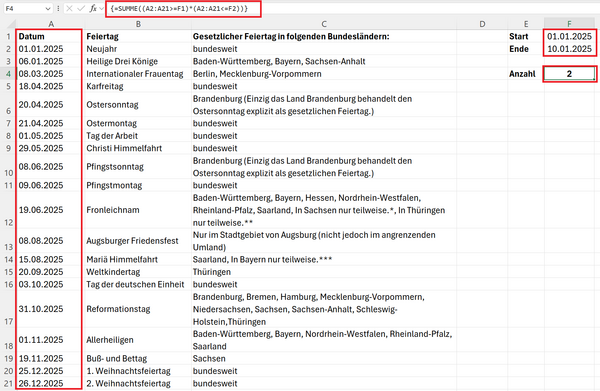Click the Ostersonntag cell
The width and height of the screenshot is (600, 391).
tap(138, 105)
